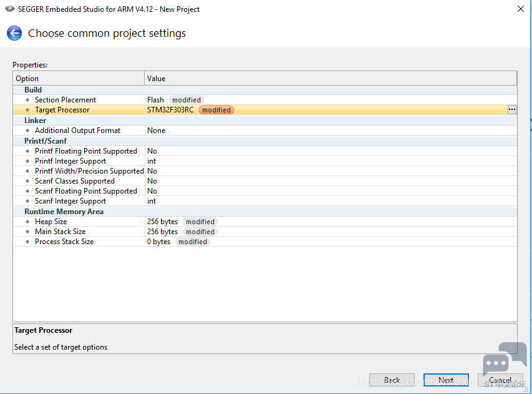
Task: Click the modified badge on Section Placement
Action: click(186, 100)
